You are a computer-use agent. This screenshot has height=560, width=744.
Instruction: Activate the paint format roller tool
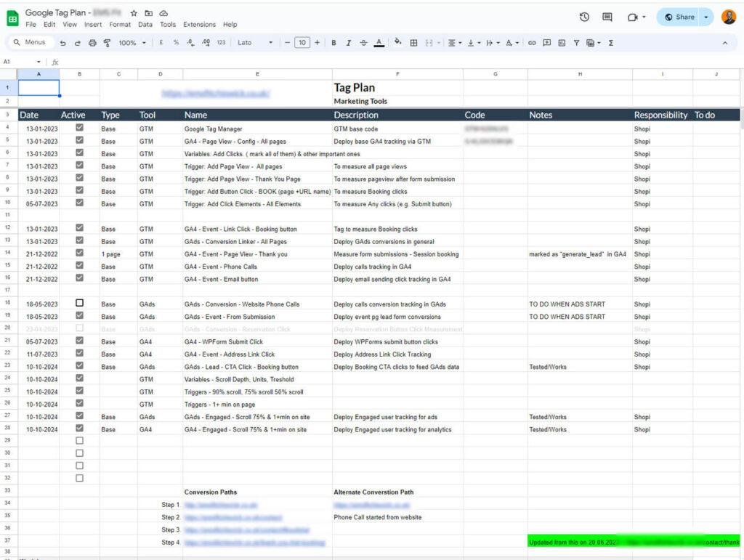(108, 43)
